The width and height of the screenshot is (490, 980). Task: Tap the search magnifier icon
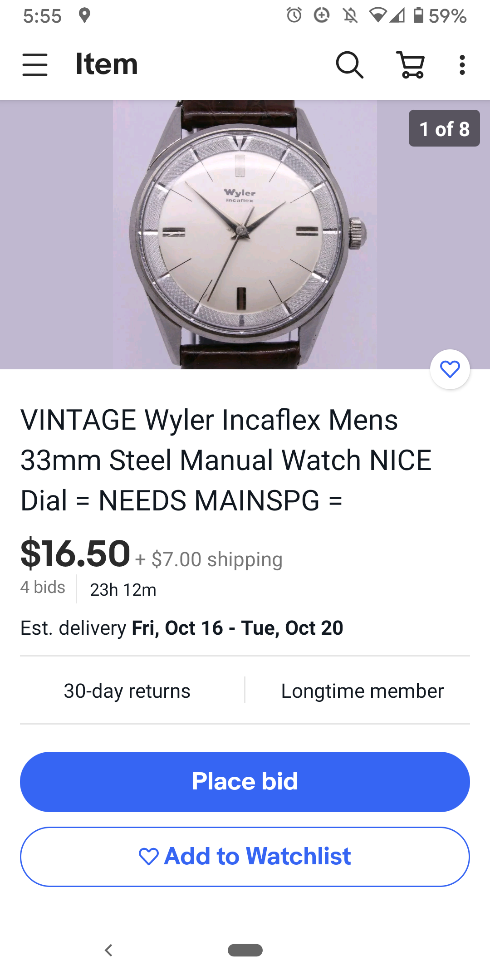pyautogui.click(x=349, y=64)
